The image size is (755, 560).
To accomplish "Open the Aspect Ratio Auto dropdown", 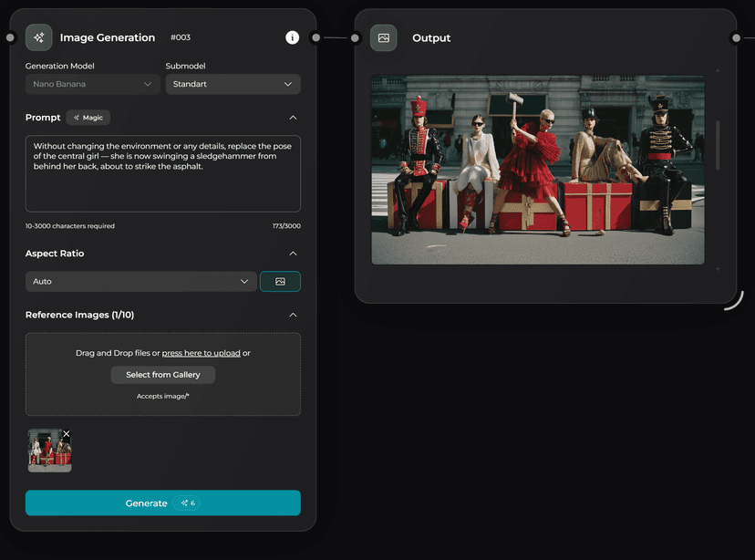I will tap(140, 282).
